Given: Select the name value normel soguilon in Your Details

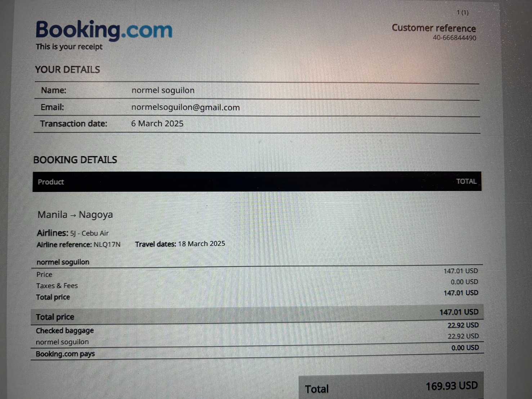Looking at the screenshot, I should 163,90.
